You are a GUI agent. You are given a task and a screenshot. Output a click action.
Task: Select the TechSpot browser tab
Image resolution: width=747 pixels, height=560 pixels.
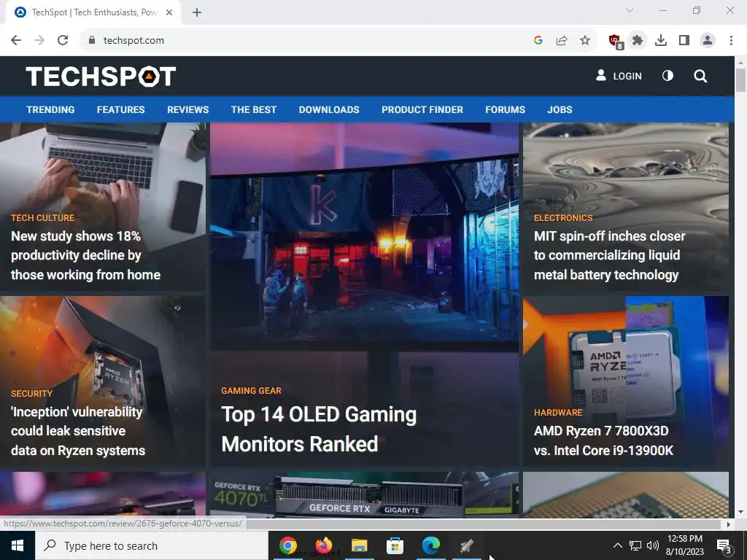pyautogui.click(x=93, y=13)
